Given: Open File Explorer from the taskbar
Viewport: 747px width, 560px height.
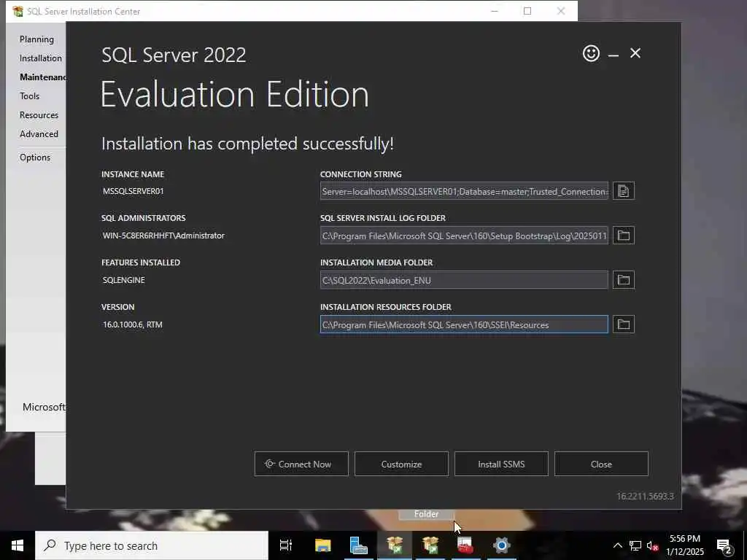Looking at the screenshot, I should pos(322,545).
